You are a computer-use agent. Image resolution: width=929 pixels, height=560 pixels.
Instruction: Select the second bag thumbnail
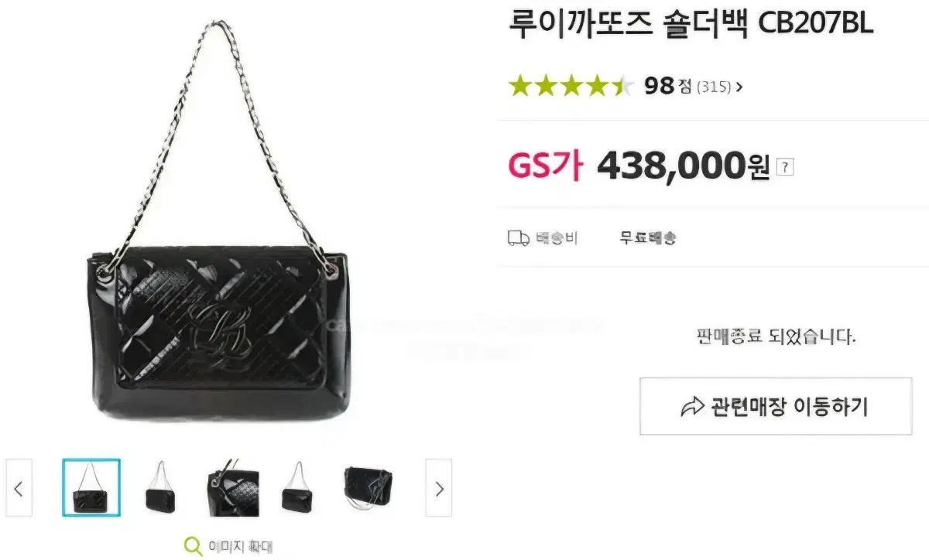click(161, 488)
